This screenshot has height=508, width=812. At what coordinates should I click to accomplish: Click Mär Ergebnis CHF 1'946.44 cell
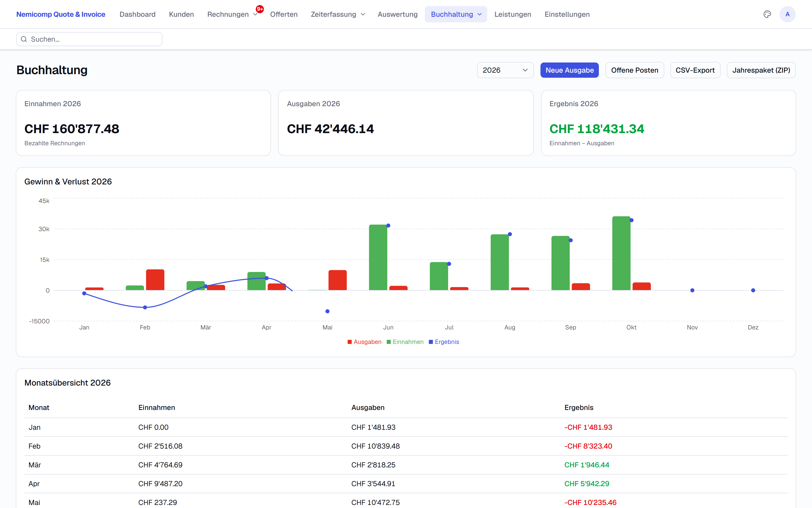(x=586, y=465)
